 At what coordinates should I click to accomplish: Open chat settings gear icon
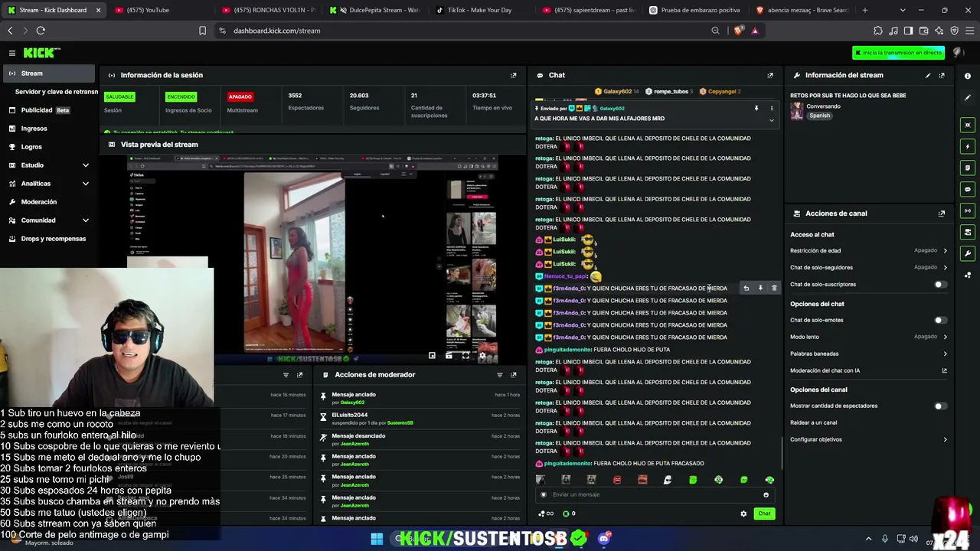743,514
